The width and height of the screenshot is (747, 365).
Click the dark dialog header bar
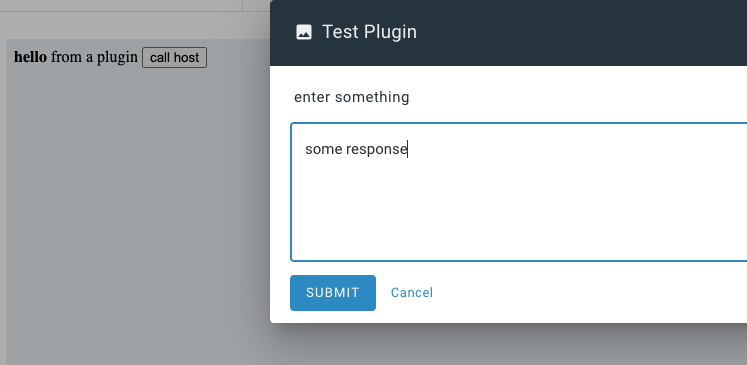tap(508, 33)
